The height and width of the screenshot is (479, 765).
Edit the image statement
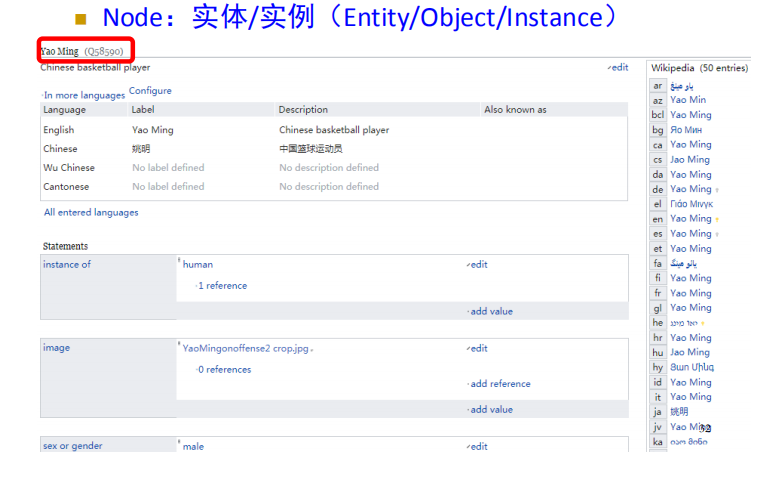[479, 348]
